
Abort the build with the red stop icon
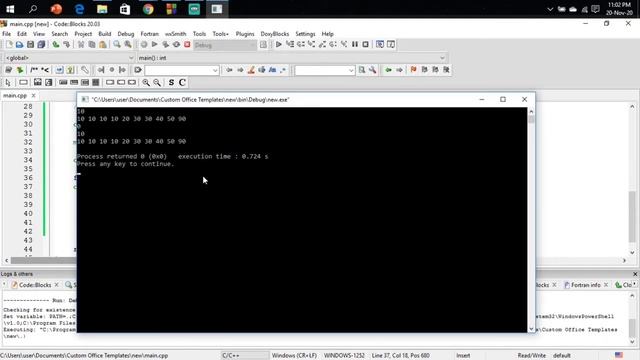click(187, 44)
